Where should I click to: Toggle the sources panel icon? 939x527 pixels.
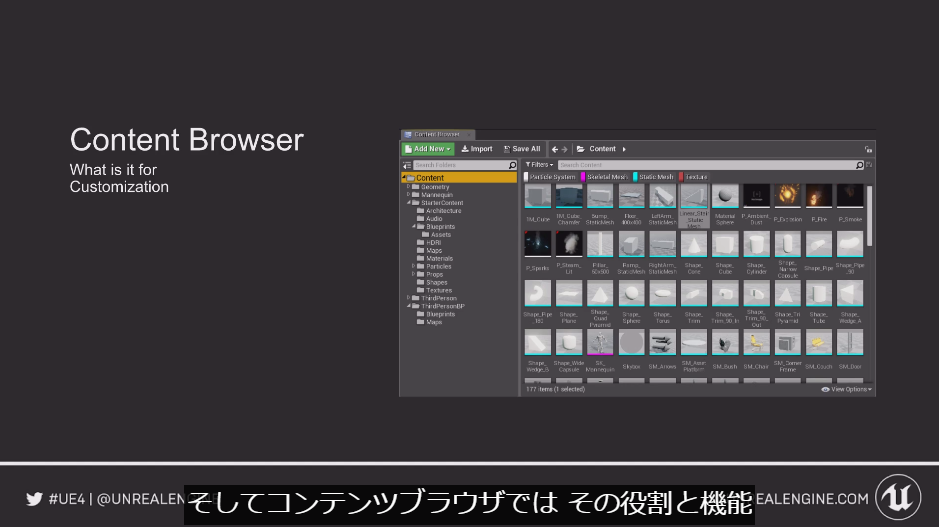tap(407, 165)
